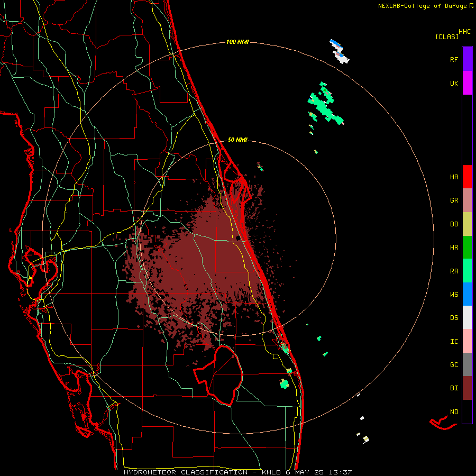Click the HR dark green color swatch
Viewport: 476px width, 476px height.
pos(467,247)
